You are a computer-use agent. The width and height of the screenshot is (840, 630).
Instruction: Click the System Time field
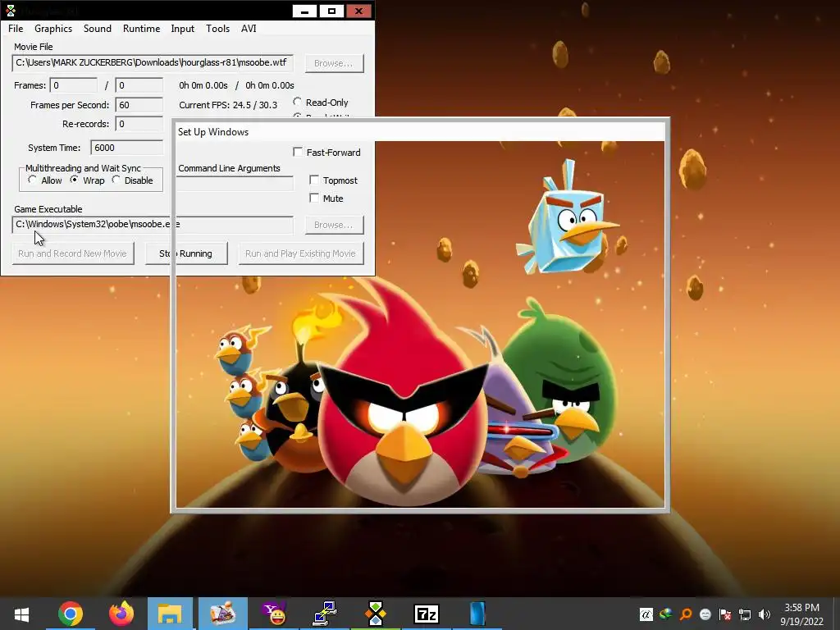coord(127,148)
